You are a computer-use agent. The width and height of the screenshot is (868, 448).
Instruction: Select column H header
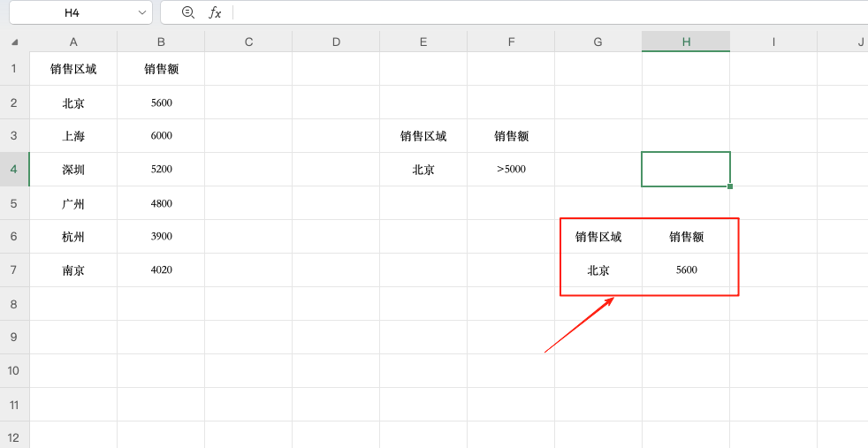[x=686, y=42]
